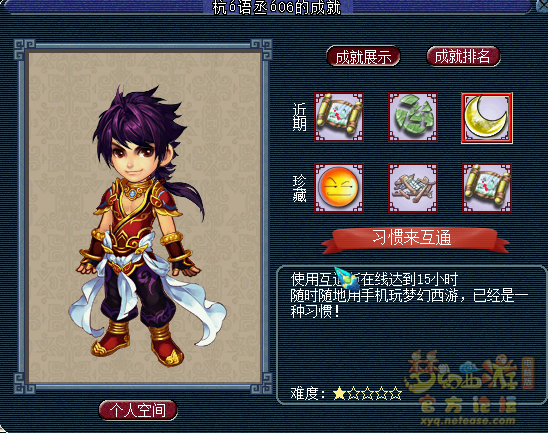Open 个人空间 personal space button
Viewport: 548px width, 433px height.
[138, 410]
